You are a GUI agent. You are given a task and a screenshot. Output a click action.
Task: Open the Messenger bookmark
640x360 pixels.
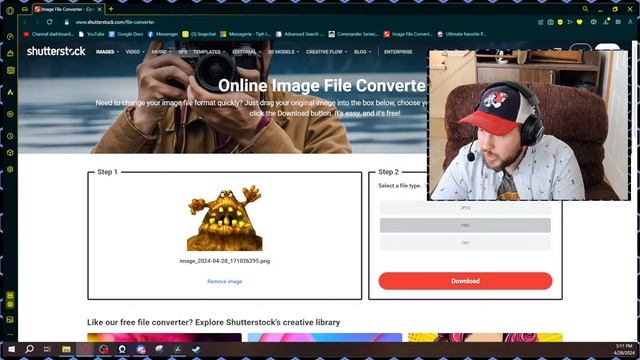[163, 34]
